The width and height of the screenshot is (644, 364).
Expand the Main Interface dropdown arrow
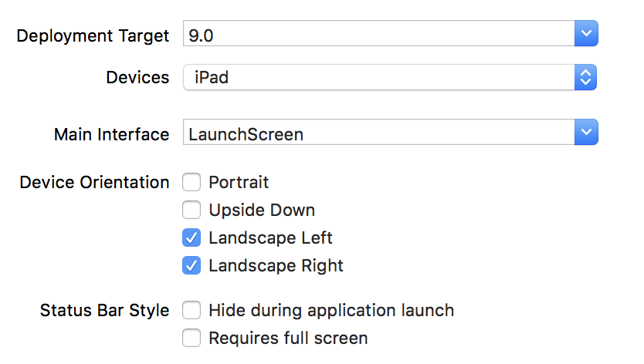coord(586,132)
